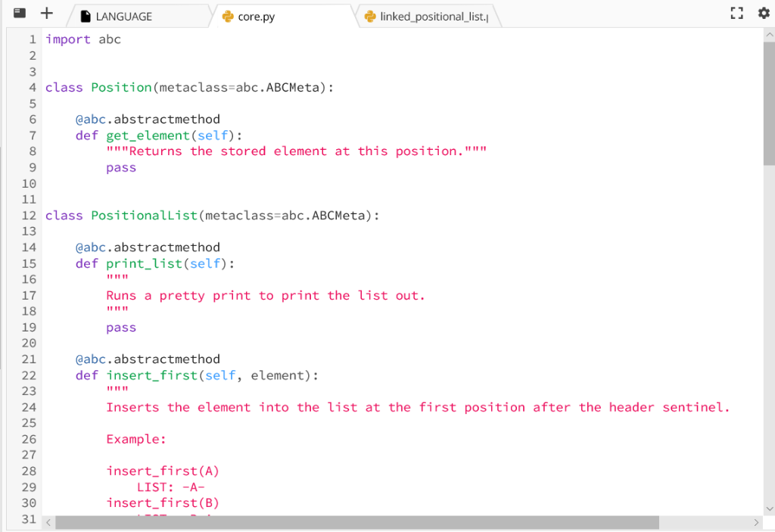The width and height of the screenshot is (775, 532).
Task: Click the vertical scrollbar up arrow
Action: point(769,33)
